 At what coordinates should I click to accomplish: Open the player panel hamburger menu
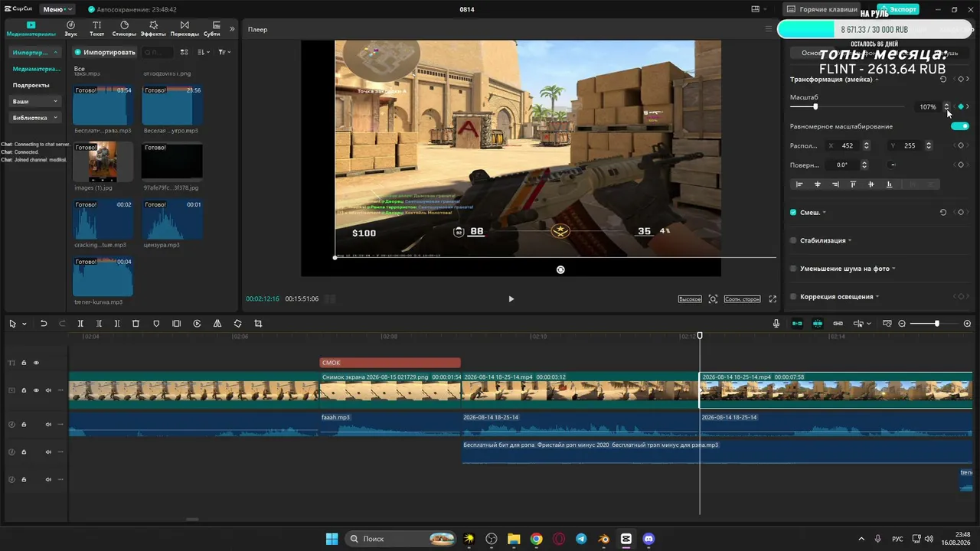coord(769,29)
